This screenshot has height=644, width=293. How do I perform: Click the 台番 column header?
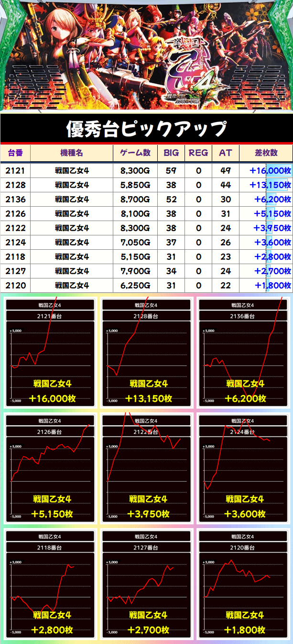[x=16, y=153]
